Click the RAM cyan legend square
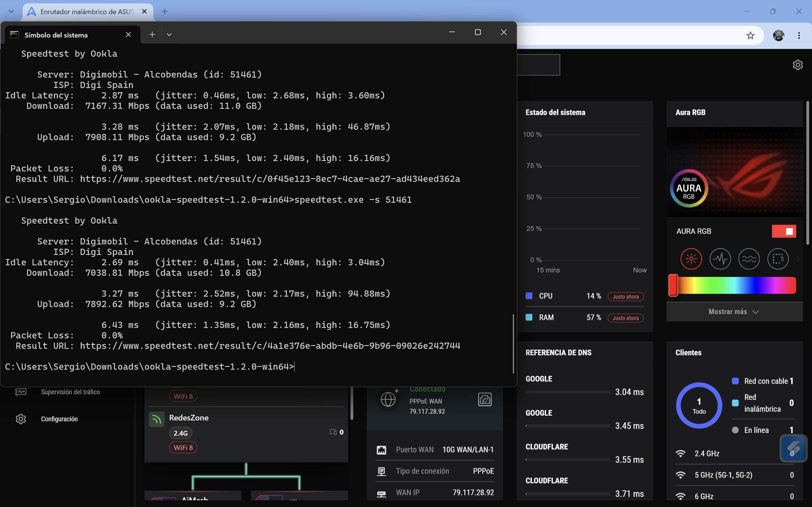 529,317
